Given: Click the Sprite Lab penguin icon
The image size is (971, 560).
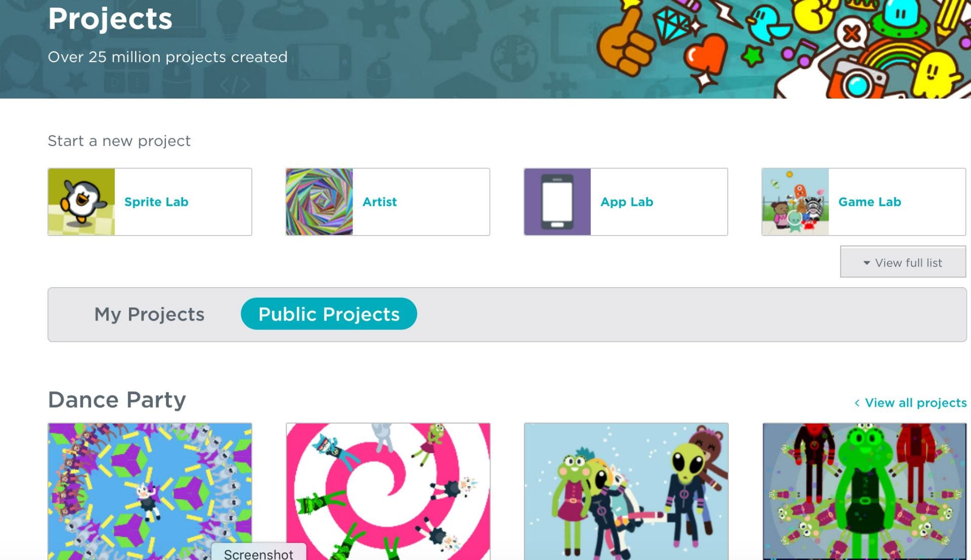Looking at the screenshot, I should coord(81,202).
